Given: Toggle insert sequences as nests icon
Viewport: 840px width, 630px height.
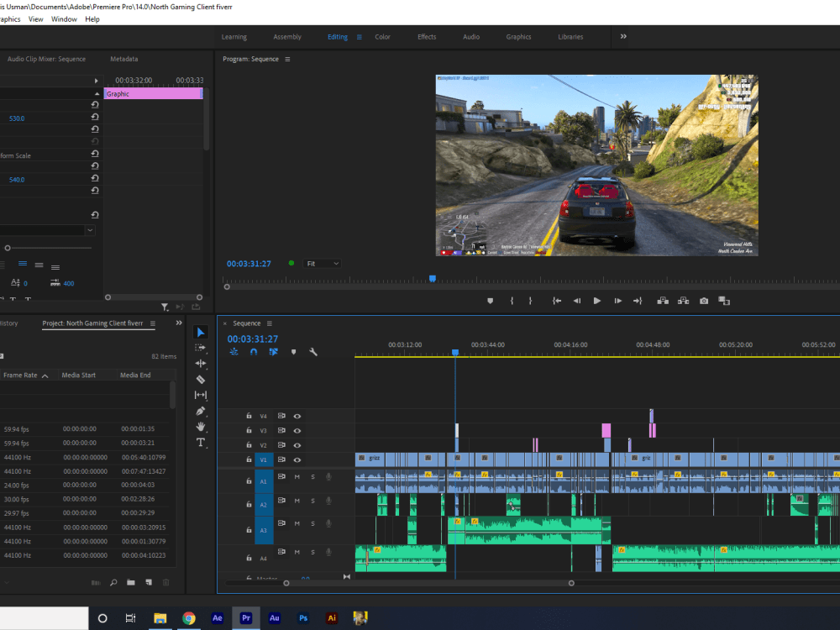Looking at the screenshot, I should [x=234, y=352].
